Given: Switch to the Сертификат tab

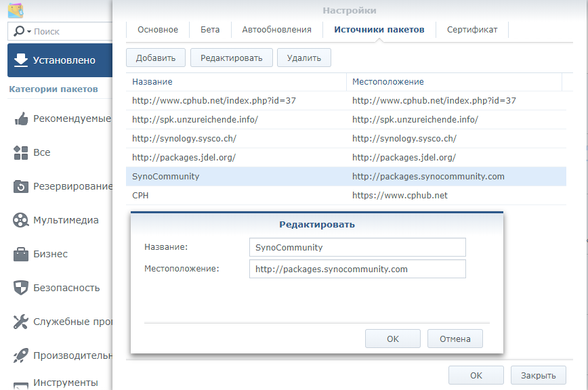Looking at the screenshot, I should coord(472,30).
